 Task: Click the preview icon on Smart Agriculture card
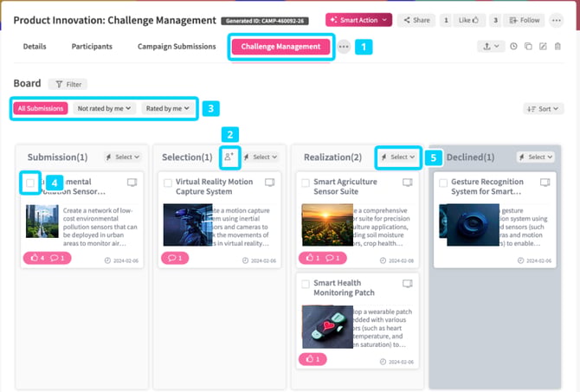[x=407, y=183]
